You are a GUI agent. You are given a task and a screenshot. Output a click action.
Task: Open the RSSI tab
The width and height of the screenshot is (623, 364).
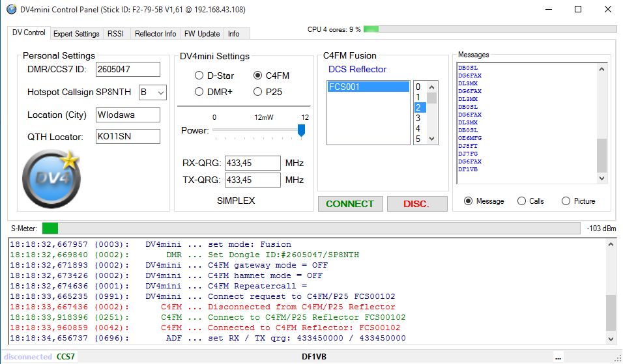coord(115,34)
